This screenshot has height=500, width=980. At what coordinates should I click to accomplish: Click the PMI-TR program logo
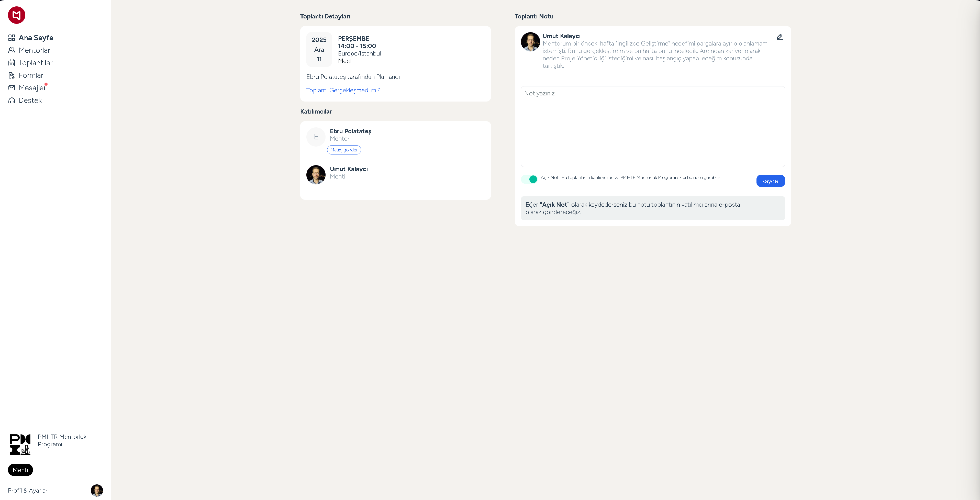pyautogui.click(x=20, y=444)
